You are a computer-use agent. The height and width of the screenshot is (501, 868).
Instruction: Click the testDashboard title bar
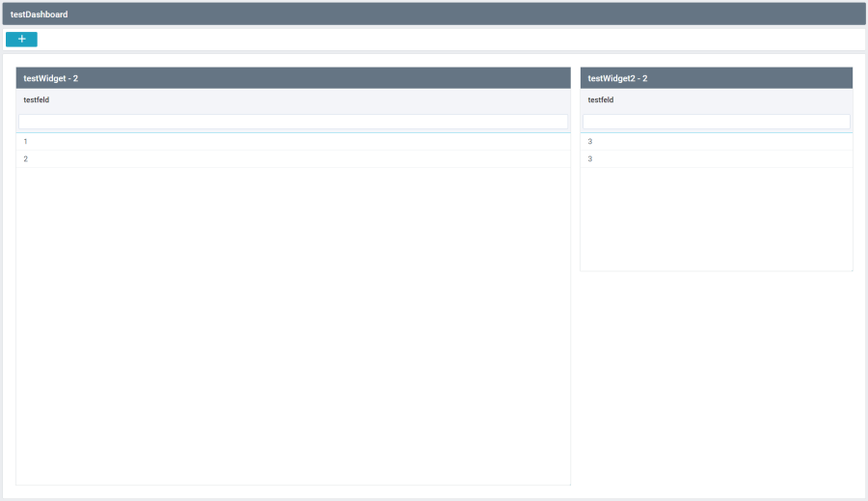pos(434,14)
